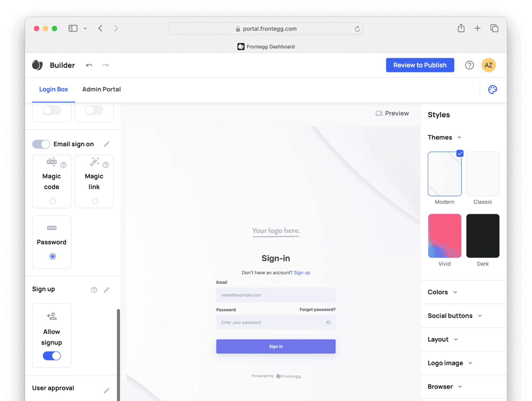Open a new Safari tab
532x401 pixels.
pyautogui.click(x=477, y=28)
